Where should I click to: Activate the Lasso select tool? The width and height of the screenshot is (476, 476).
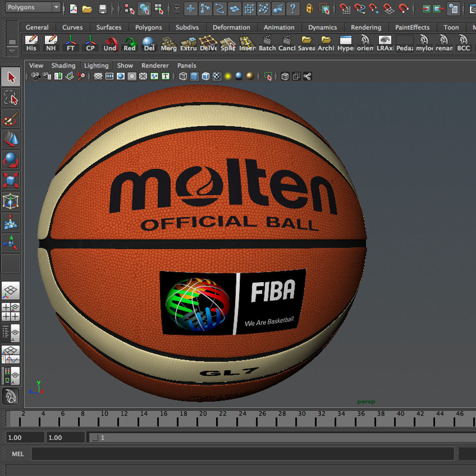[x=11, y=98]
